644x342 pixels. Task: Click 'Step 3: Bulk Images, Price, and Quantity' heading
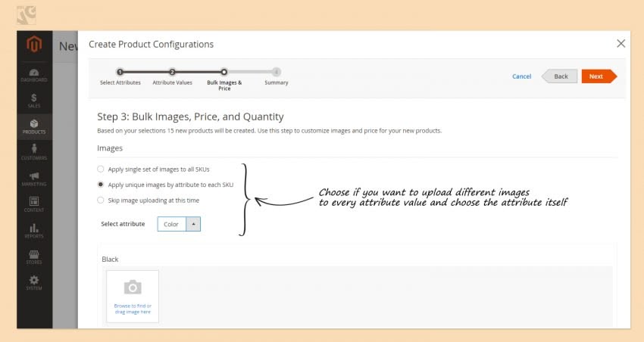[x=190, y=117]
